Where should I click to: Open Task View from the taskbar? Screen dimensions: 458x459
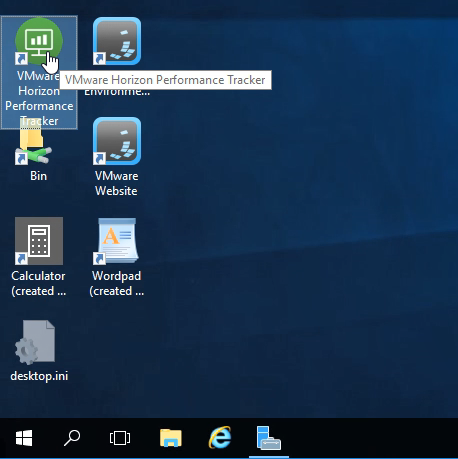pyautogui.click(x=120, y=438)
